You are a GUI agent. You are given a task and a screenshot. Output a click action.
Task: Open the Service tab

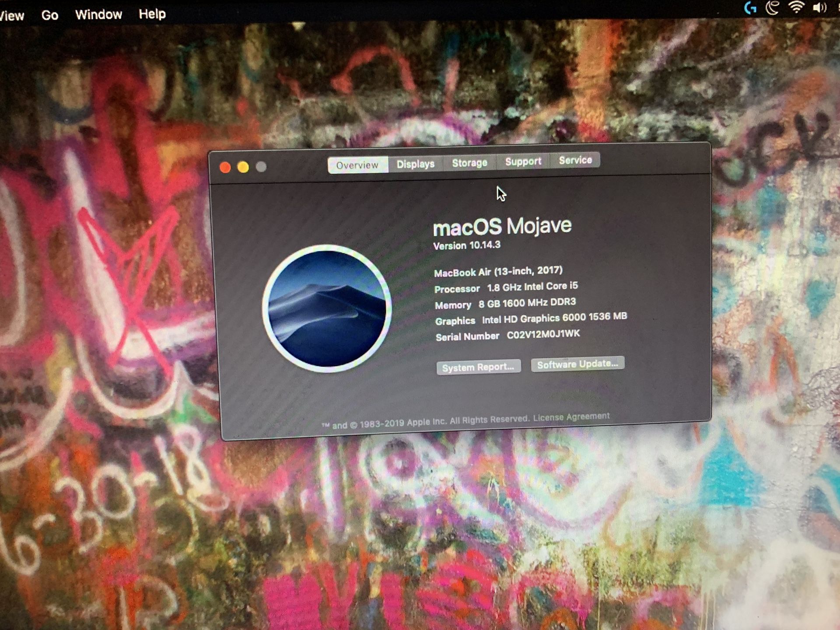(x=575, y=160)
